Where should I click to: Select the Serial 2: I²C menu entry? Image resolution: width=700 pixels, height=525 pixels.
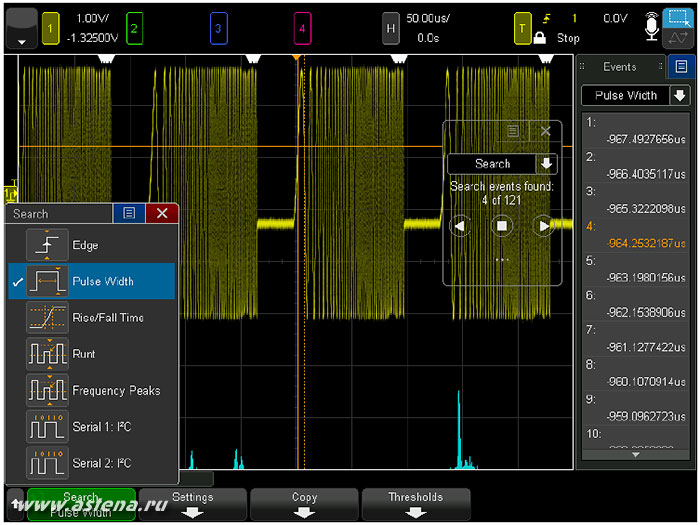pyautogui.click(x=102, y=463)
